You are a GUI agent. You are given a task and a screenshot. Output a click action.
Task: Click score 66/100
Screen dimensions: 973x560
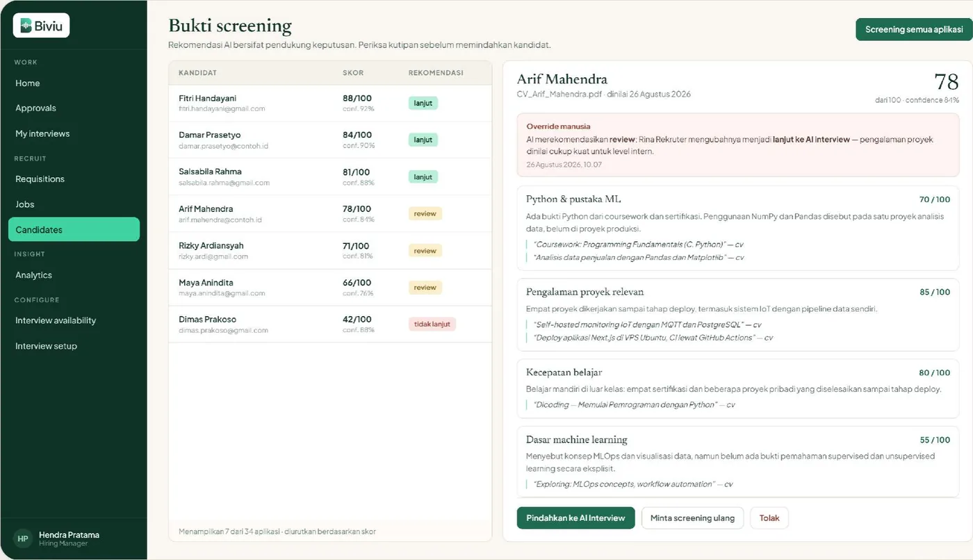[x=357, y=283]
